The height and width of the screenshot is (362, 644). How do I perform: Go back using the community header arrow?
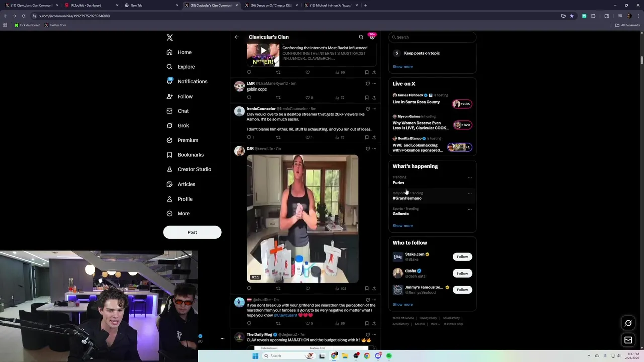tap(237, 37)
